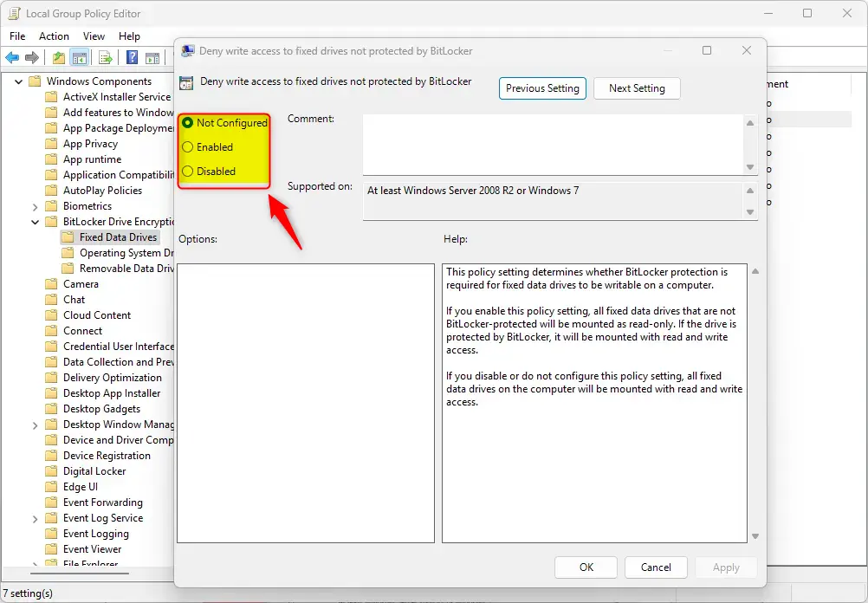The height and width of the screenshot is (603, 868).
Task: Click the Desktop Gadgets folder icon
Action: click(51, 409)
